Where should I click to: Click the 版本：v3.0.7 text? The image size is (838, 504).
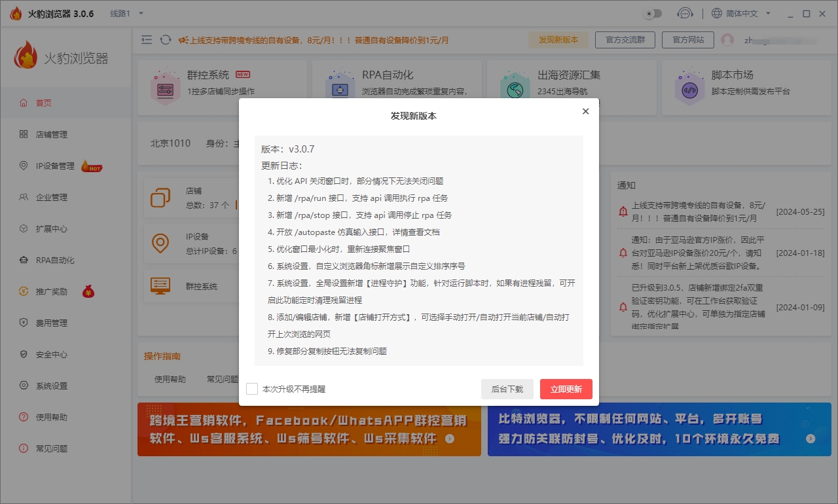point(288,149)
